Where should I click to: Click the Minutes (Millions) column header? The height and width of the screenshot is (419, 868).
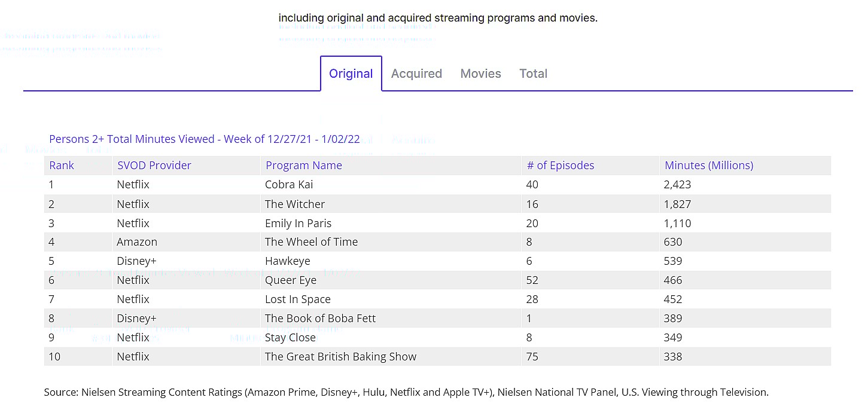(709, 166)
